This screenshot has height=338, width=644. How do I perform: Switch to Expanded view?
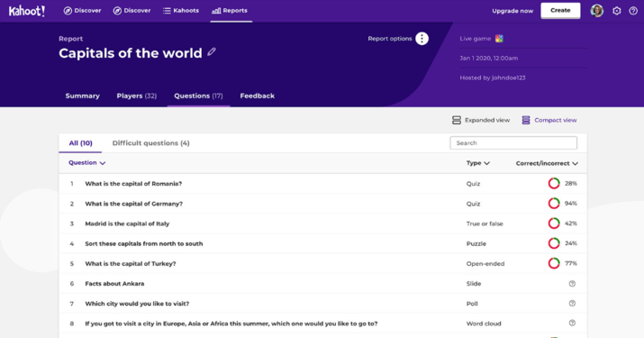[x=481, y=120]
